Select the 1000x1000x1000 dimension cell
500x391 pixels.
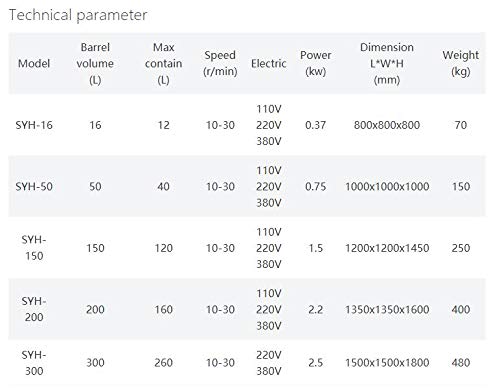coord(387,186)
